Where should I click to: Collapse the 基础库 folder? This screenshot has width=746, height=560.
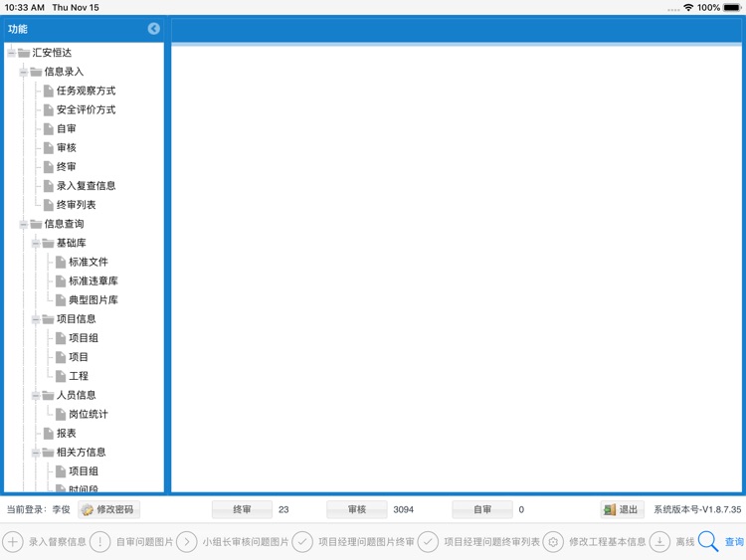pyautogui.click(x=36, y=243)
